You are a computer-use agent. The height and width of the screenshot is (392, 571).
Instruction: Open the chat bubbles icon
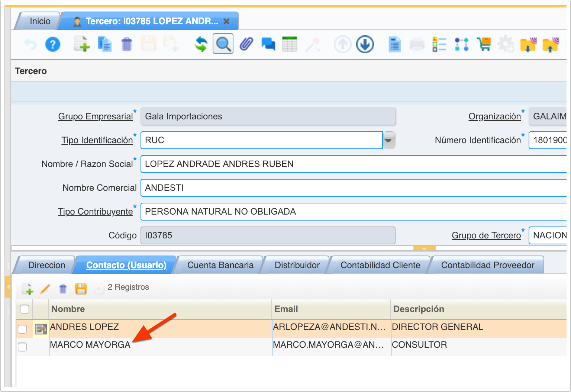(x=268, y=44)
